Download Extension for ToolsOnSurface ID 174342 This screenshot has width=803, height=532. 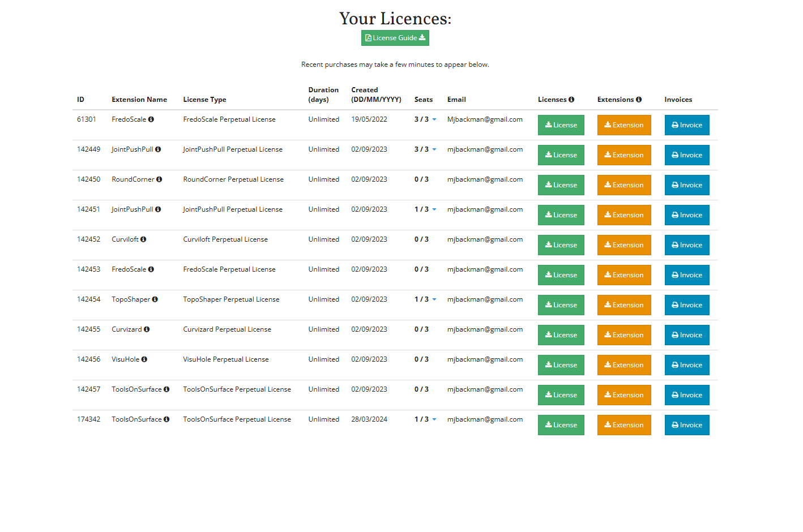click(624, 425)
